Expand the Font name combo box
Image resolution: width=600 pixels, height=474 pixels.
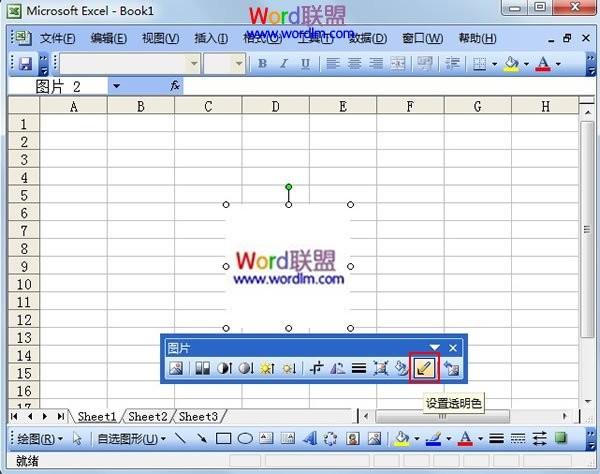pyautogui.click(x=194, y=64)
